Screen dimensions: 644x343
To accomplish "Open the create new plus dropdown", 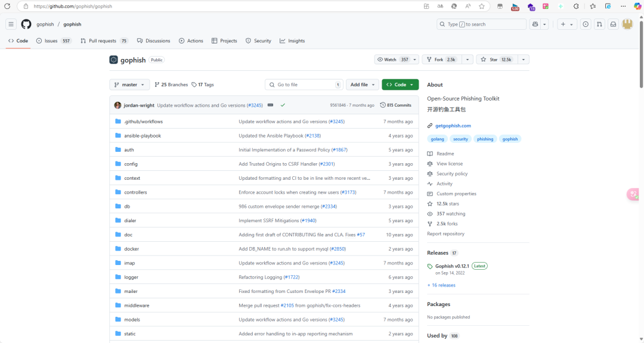I will [567, 24].
